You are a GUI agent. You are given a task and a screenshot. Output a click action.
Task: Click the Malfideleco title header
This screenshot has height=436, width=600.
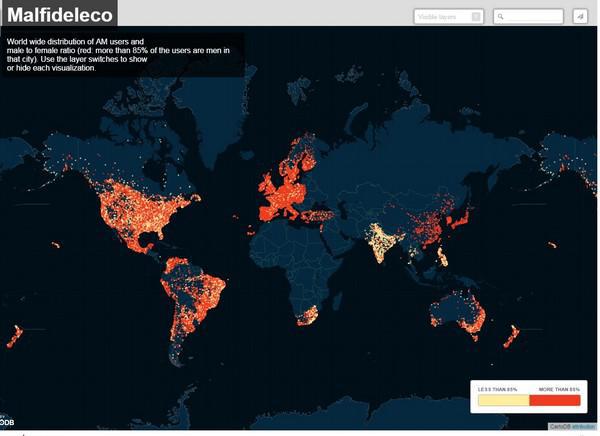coord(58,14)
